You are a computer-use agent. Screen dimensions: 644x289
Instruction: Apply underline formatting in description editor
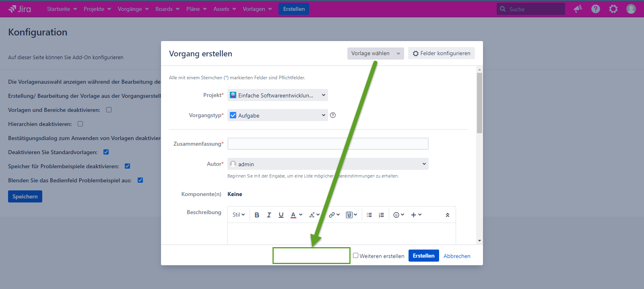pyautogui.click(x=281, y=215)
